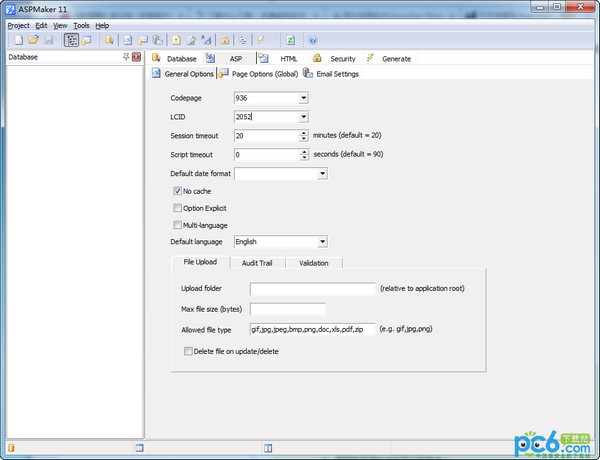
Task: Toggle the database tree pane toolbar icon
Action: (71, 40)
